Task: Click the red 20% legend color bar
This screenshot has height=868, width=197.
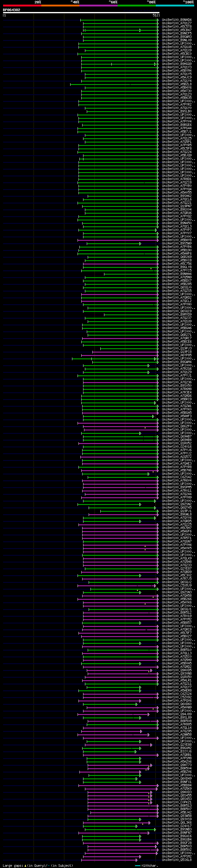Action: click(x=22, y=6)
